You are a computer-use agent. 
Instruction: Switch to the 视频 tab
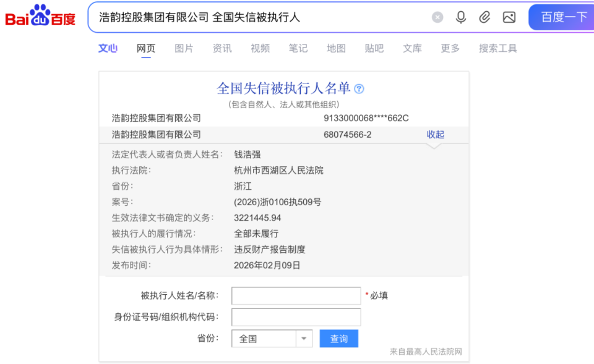tap(260, 48)
